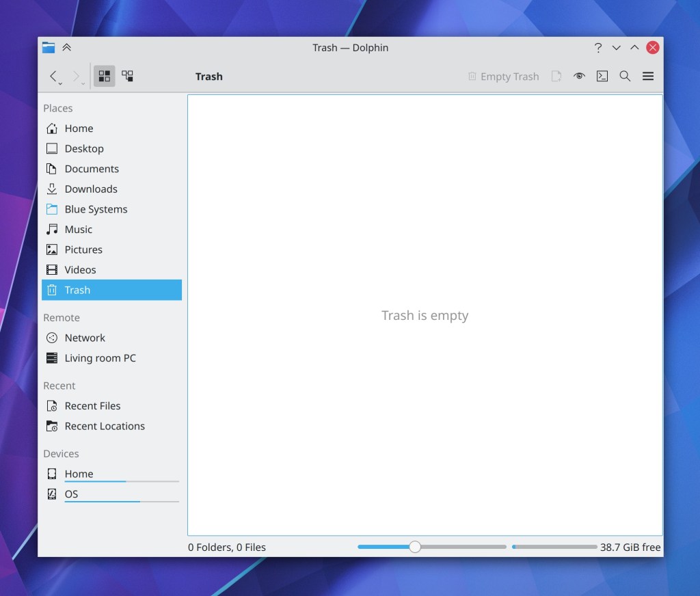Click the Empty Trash button
700x596 pixels.
(503, 77)
